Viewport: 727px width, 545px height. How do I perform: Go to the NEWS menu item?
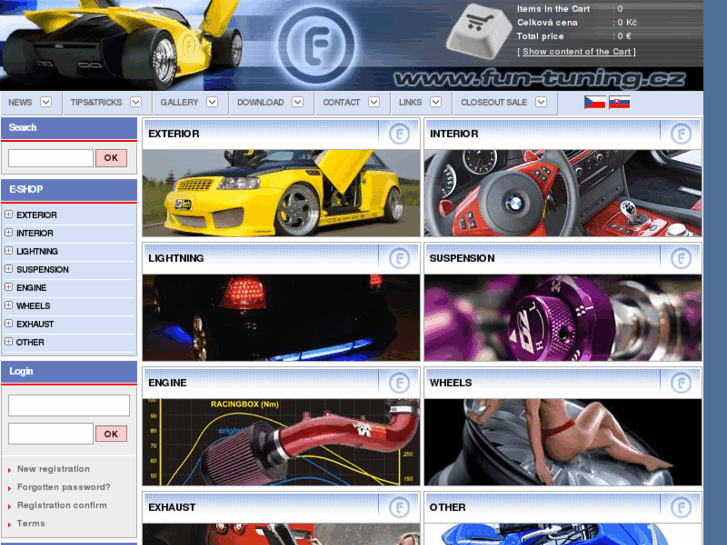[20, 103]
